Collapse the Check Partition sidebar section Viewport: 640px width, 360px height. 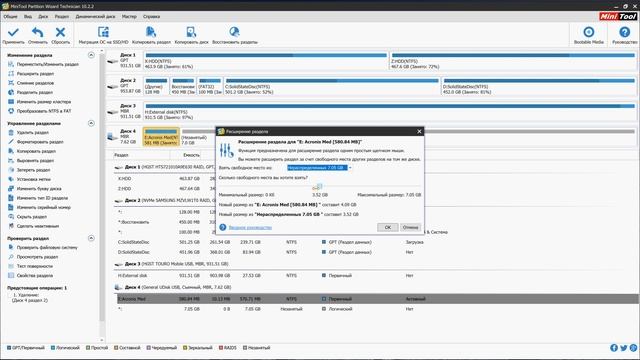(91, 238)
